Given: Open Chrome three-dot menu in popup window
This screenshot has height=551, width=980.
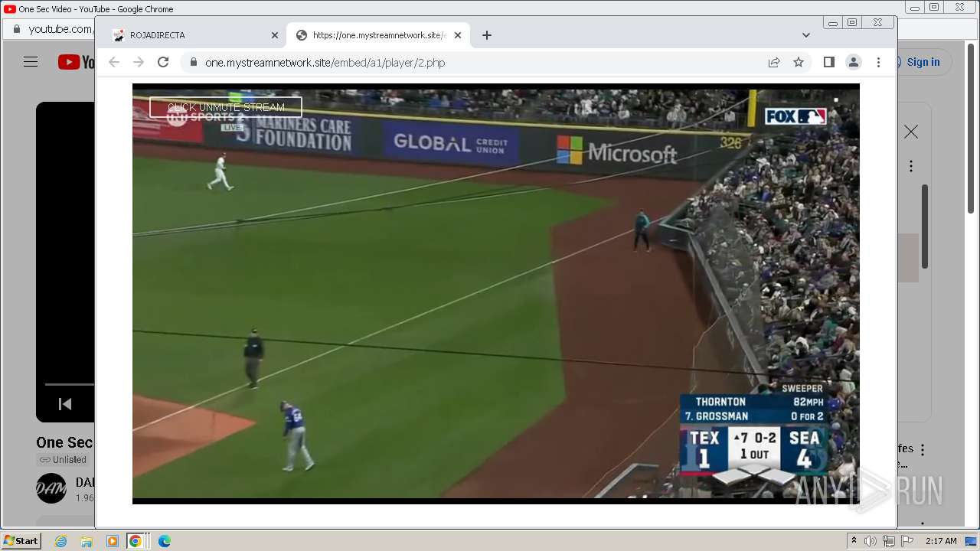Looking at the screenshot, I should [x=878, y=62].
